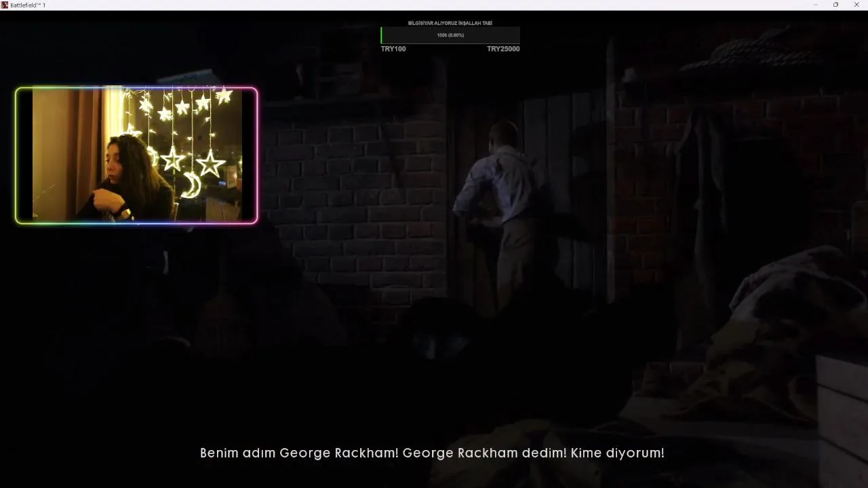Close the Battlefield 1 window
This screenshot has height=488, width=868.
[x=856, y=5]
